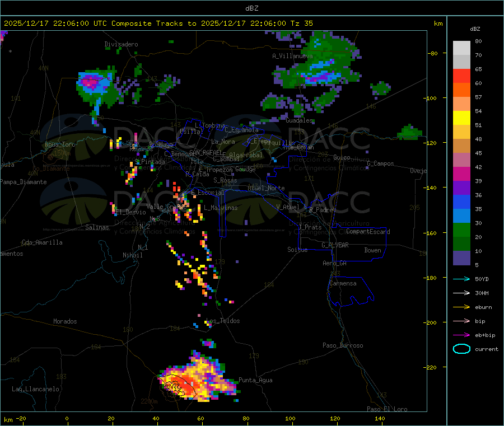This screenshot has width=504, height=426.
Task: Pick the dark orange 60–57 dBZ swatch
Action: pyautogui.click(x=461, y=90)
